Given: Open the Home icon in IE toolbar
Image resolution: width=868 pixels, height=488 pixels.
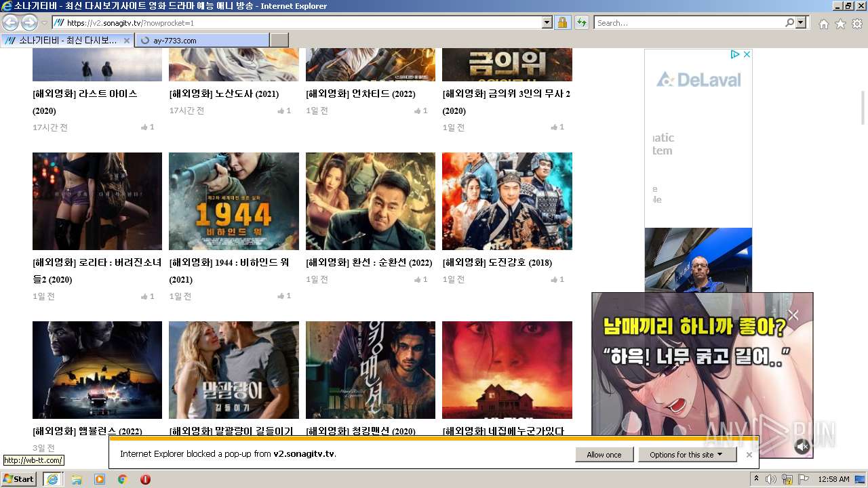Looking at the screenshot, I should pyautogui.click(x=823, y=24).
